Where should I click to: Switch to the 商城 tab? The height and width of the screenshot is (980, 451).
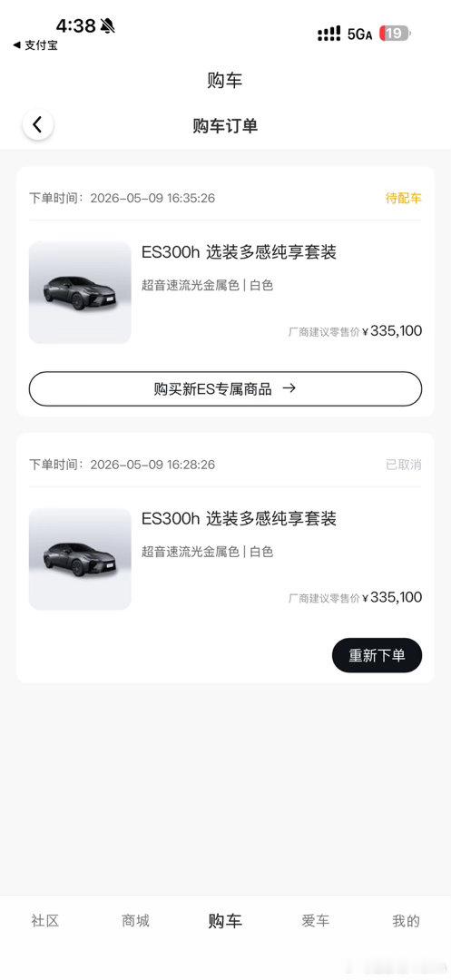tap(135, 921)
